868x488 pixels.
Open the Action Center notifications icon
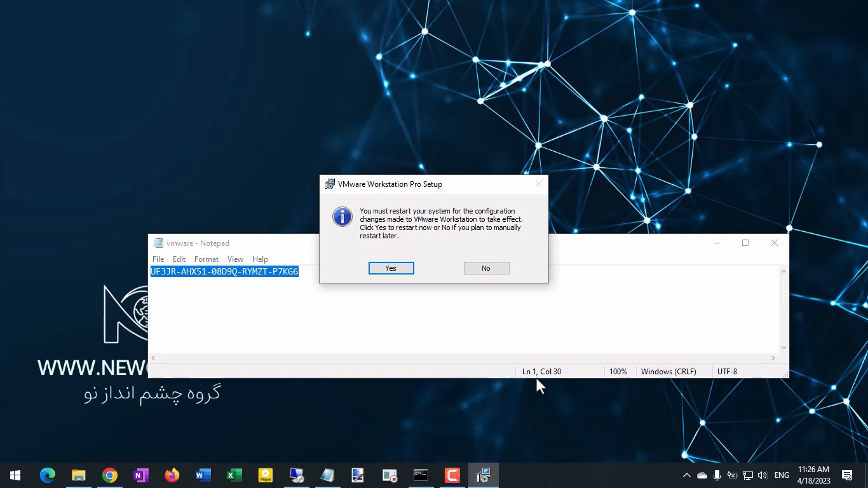click(847, 475)
